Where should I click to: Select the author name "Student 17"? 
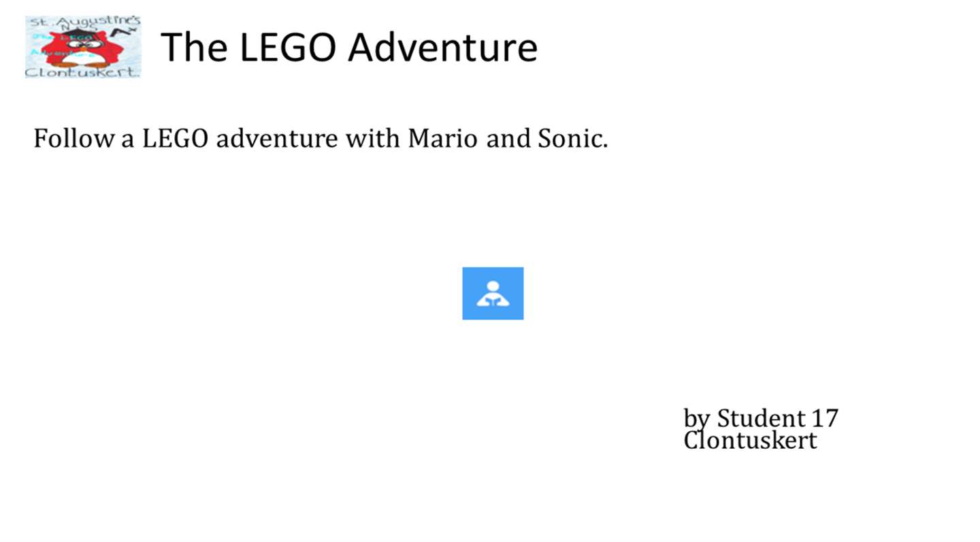[777, 418]
